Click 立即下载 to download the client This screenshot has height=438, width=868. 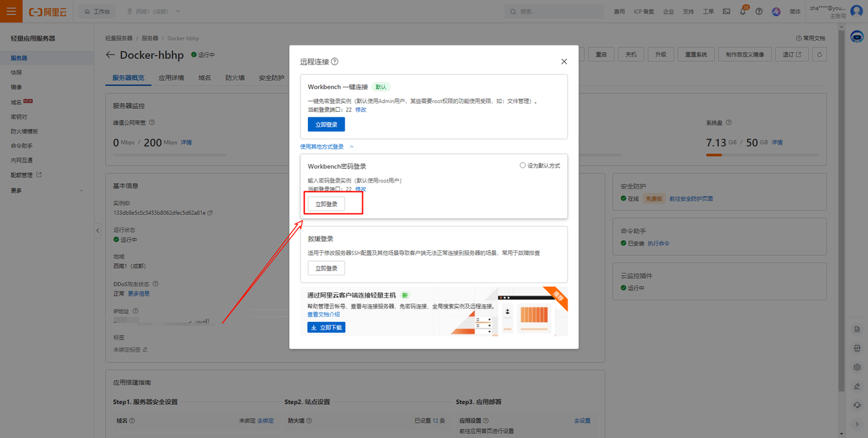point(326,327)
